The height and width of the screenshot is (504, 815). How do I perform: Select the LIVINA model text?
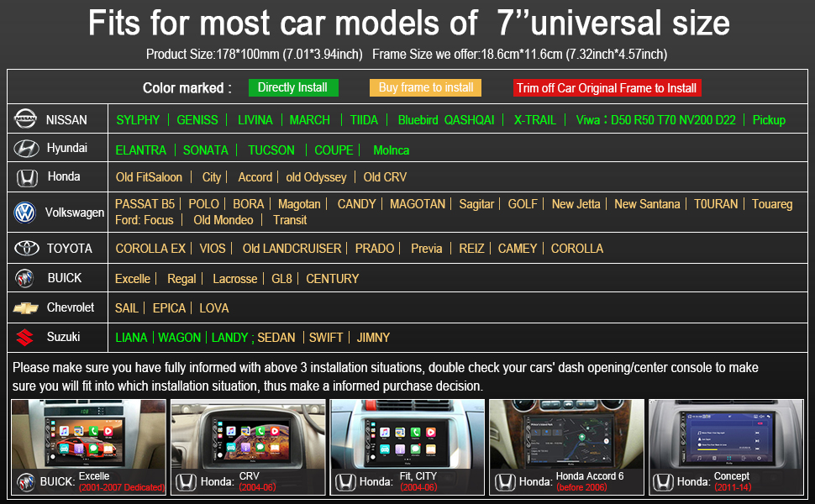coord(255,120)
